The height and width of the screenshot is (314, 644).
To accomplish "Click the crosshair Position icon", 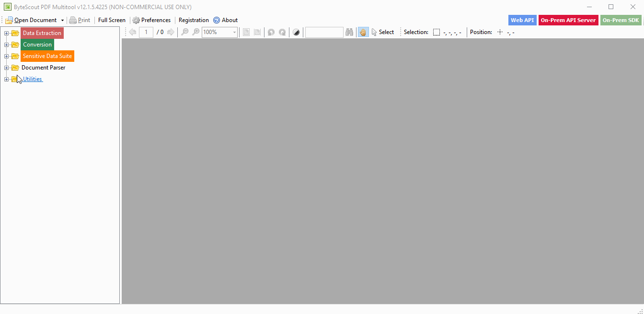I will [500, 32].
